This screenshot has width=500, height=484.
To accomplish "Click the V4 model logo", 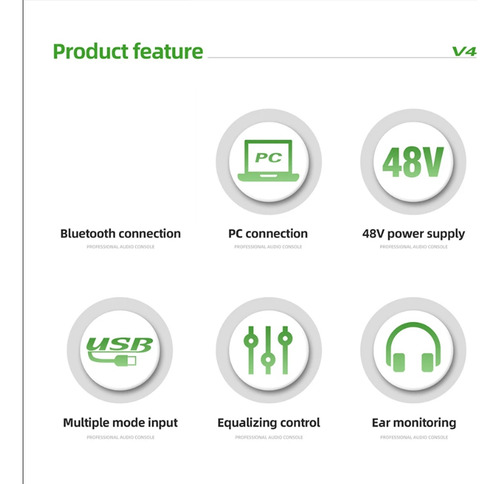I will [x=464, y=51].
